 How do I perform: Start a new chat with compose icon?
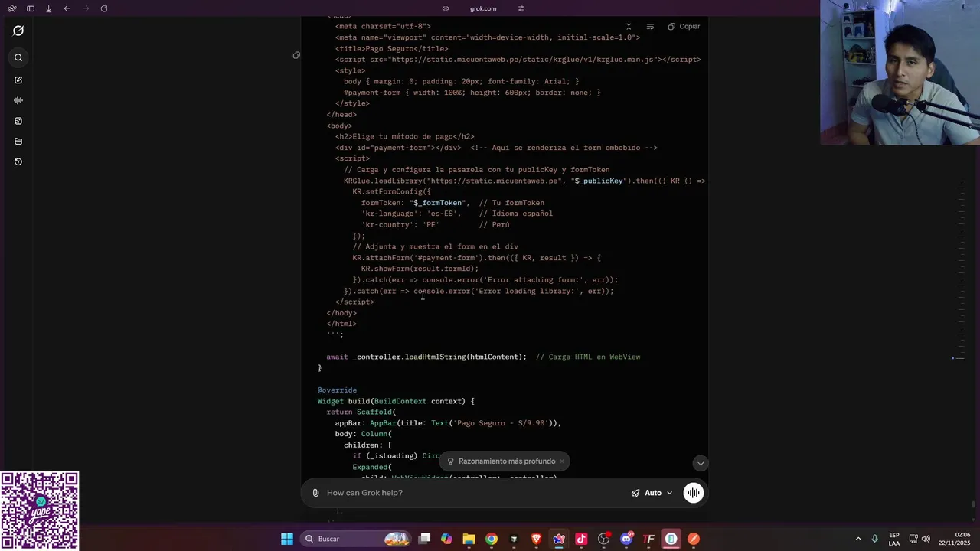coord(18,80)
